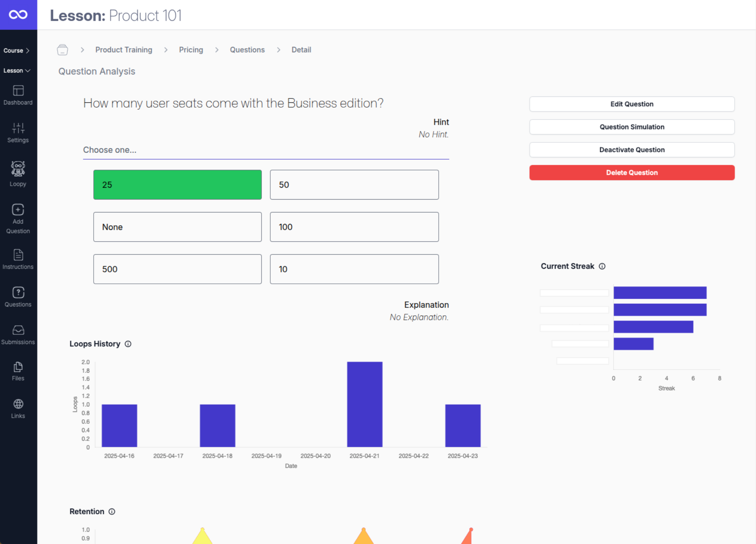Select the None answer option
This screenshot has height=544, width=756.
tap(177, 227)
